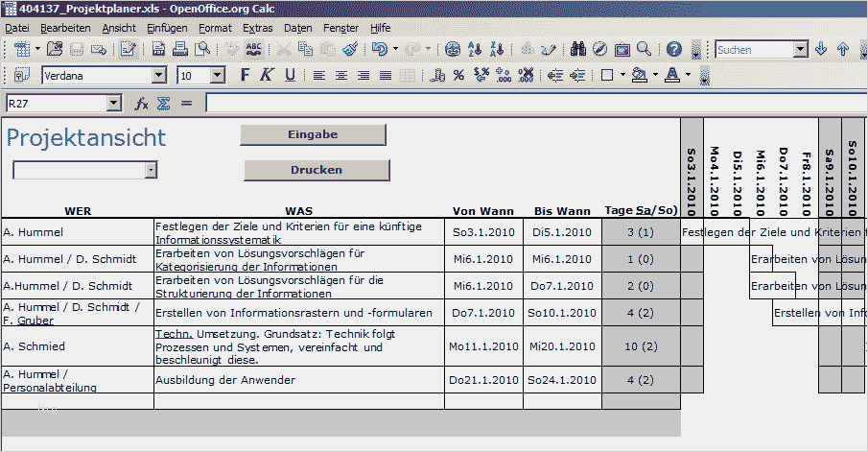Image resolution: width=868 pixels, height=452 pixels.
Task: Toggle AutoSpellcheck ABC wavy underline icon
Action: click(x=253, y=49)
